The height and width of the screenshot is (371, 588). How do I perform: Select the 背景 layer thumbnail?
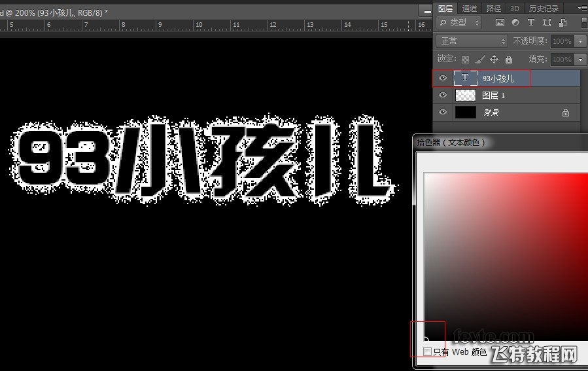click(465, 113)
